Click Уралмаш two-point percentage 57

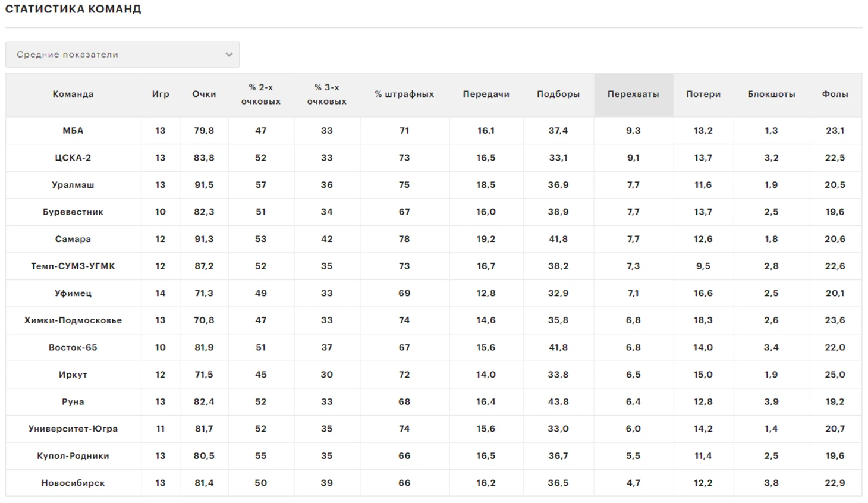pos(261,185)
